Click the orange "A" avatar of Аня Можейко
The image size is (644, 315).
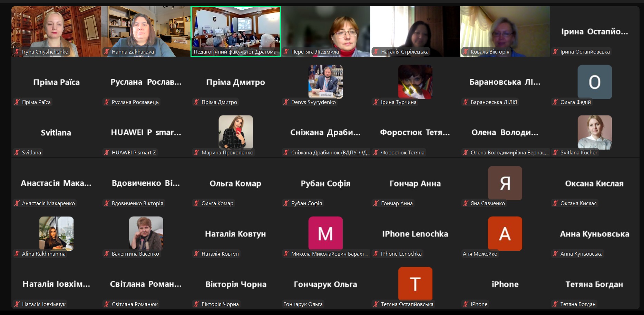(505, 233)
